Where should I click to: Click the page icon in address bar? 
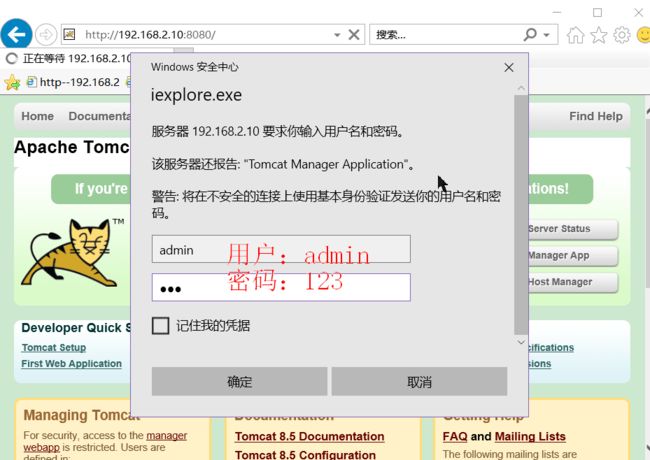69,34
